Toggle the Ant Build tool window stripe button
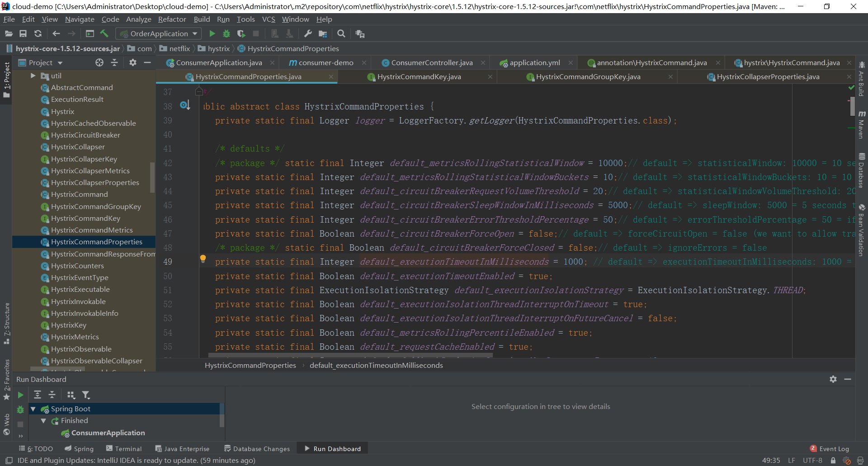868x466 pixels. tap(862, 78)
